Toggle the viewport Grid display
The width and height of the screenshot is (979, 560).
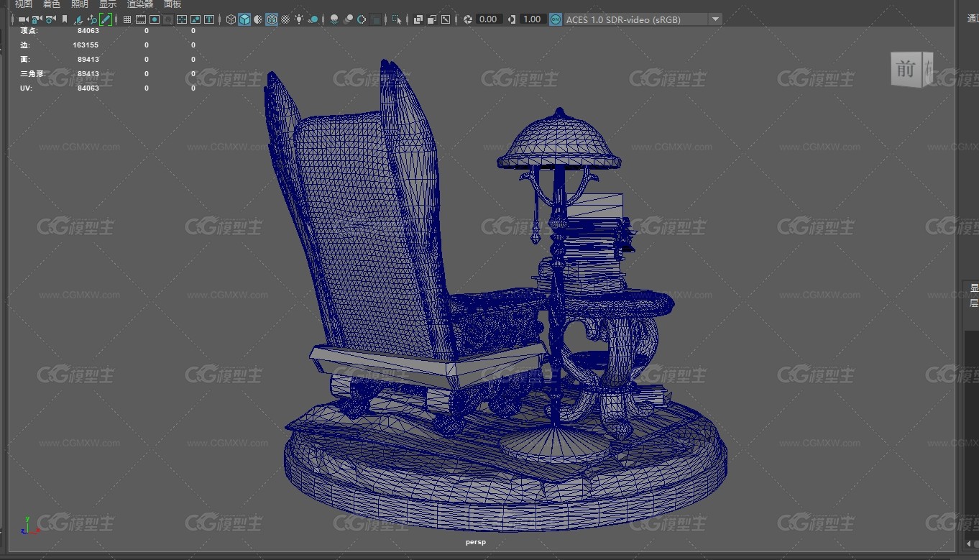127,19
